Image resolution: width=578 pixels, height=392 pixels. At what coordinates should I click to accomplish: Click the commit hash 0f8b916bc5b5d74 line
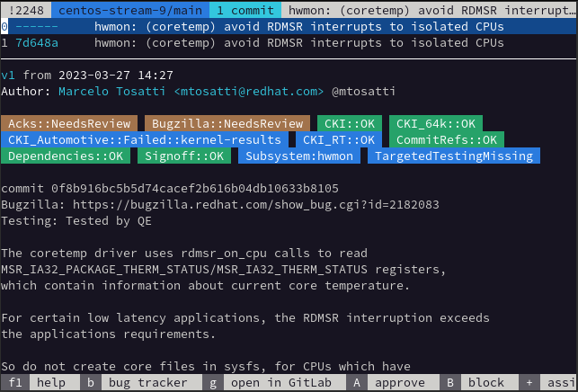(170, 189)
